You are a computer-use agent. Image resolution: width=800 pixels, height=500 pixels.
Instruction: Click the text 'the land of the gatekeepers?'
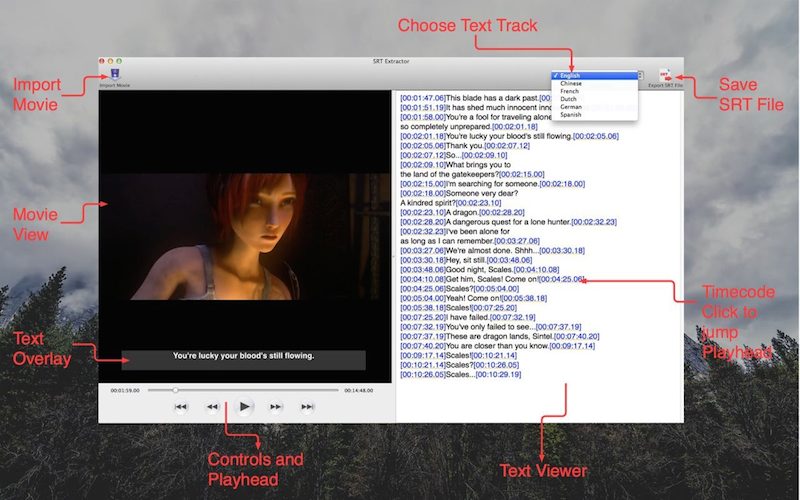pos(449,174)
